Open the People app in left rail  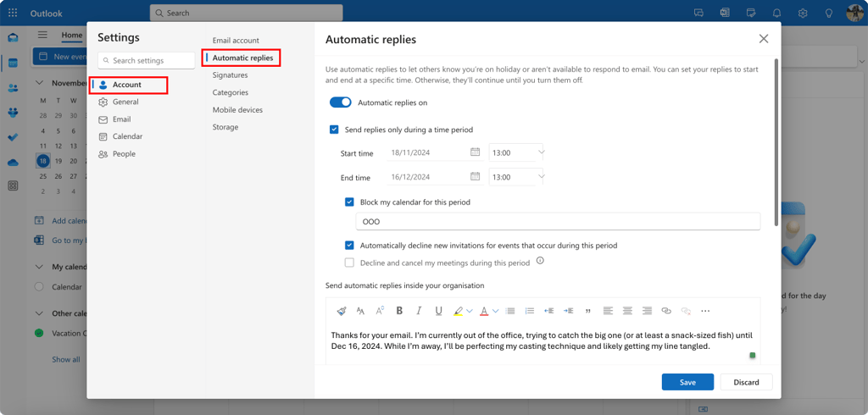13,88
